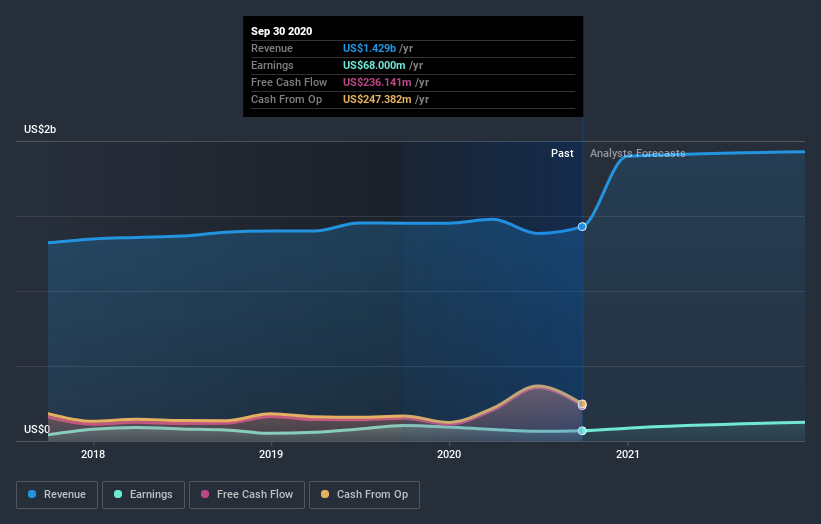
Task: Click the US$0 y-axis label
Action: [37, 429]
